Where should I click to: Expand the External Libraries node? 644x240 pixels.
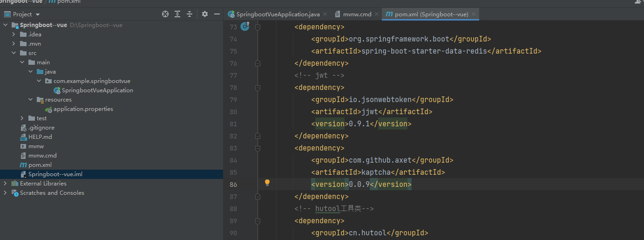6,184
